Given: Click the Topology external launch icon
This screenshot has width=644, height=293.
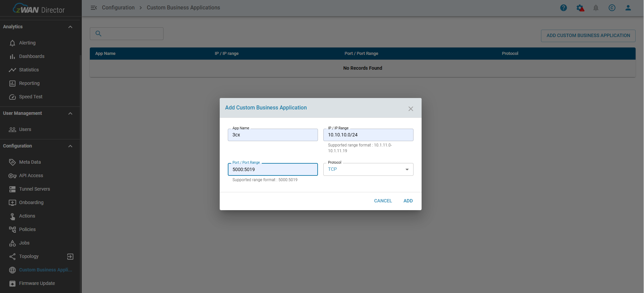Looking at the screenshot, I should click(70, 257).
